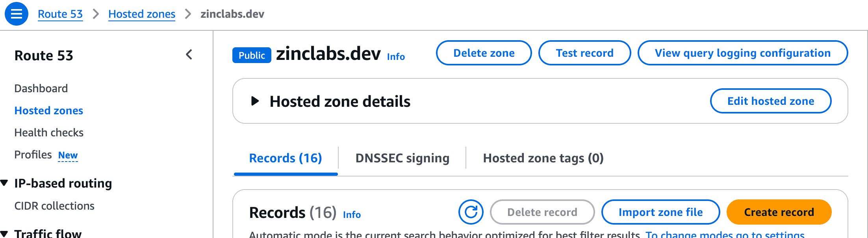The image size is (868, 238).
Task: Open CIDR collections in sidebar
Action: [x=54, y=206]
